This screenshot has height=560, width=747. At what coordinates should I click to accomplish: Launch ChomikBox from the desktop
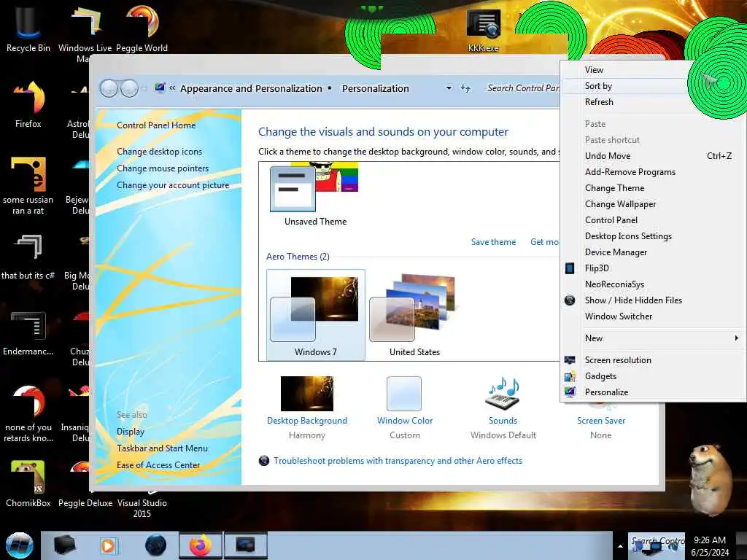[28, 483]
